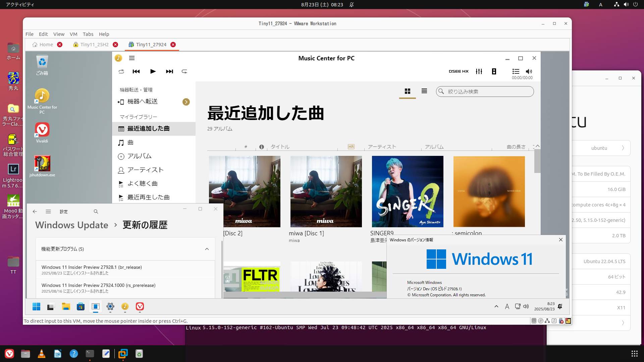Click the Settings search magnifier icon
Image resolution: width=644 pixels, height=362 pixels.
coord(96,212)
